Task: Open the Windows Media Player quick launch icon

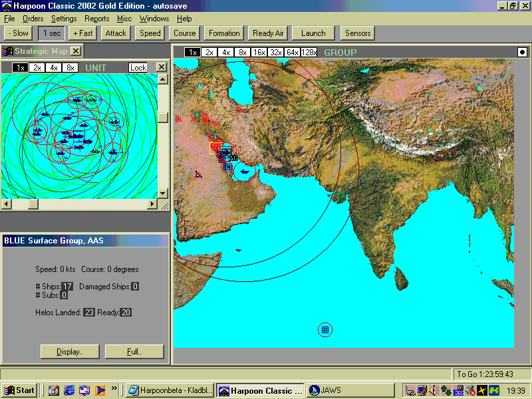Action: (100, 390)
